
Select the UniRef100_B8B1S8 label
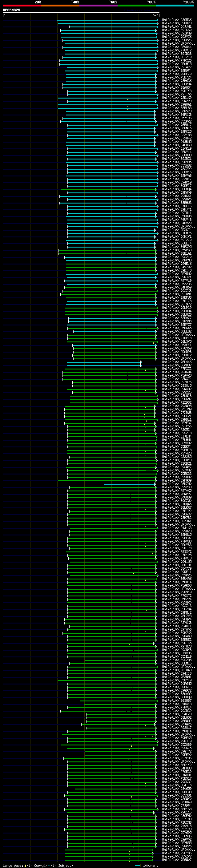click(177, 809)
